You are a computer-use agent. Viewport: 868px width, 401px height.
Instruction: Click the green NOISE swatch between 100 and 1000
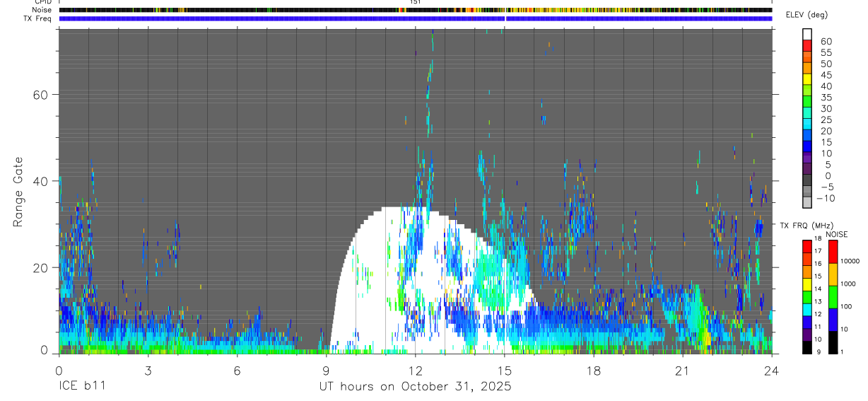click(x=833, y=297)
